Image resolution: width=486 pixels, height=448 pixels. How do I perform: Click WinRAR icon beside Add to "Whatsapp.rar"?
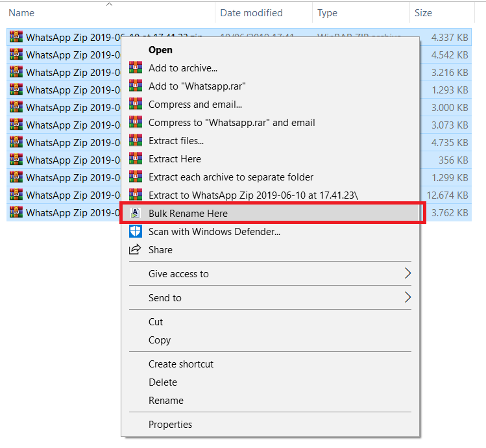pos(136,86)
